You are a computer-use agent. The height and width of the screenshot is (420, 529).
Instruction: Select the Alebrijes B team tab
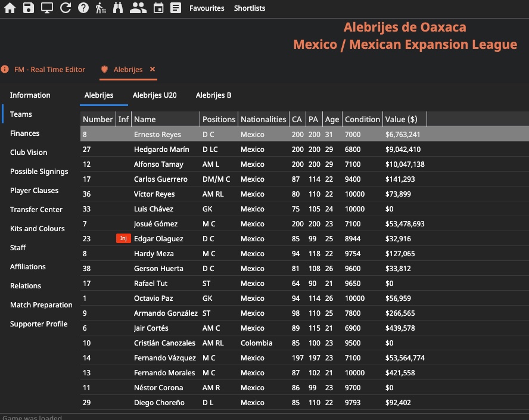[213, 95]
